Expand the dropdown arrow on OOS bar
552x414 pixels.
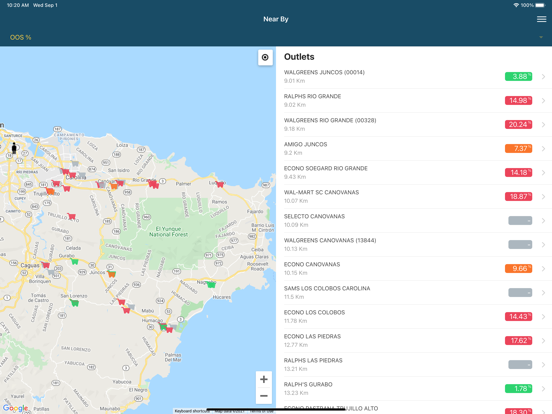tap(541, 37)
